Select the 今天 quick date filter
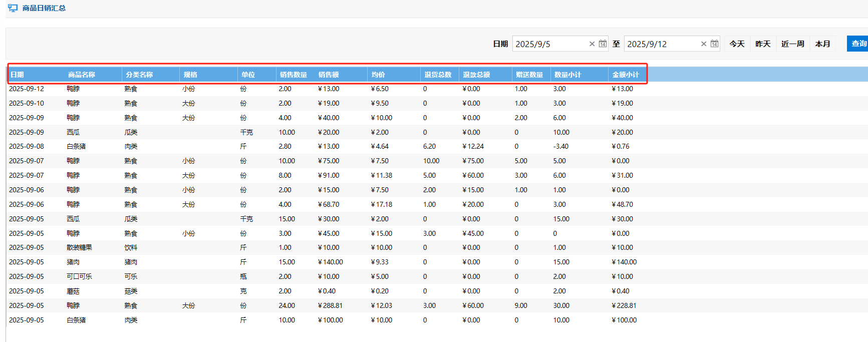The width and height of the screenshot is (868, 342). [x=737, y=44]
